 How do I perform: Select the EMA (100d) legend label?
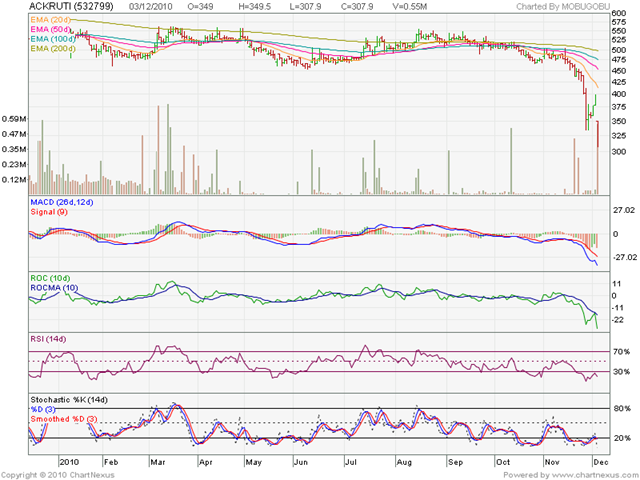[x=53, y=39]
